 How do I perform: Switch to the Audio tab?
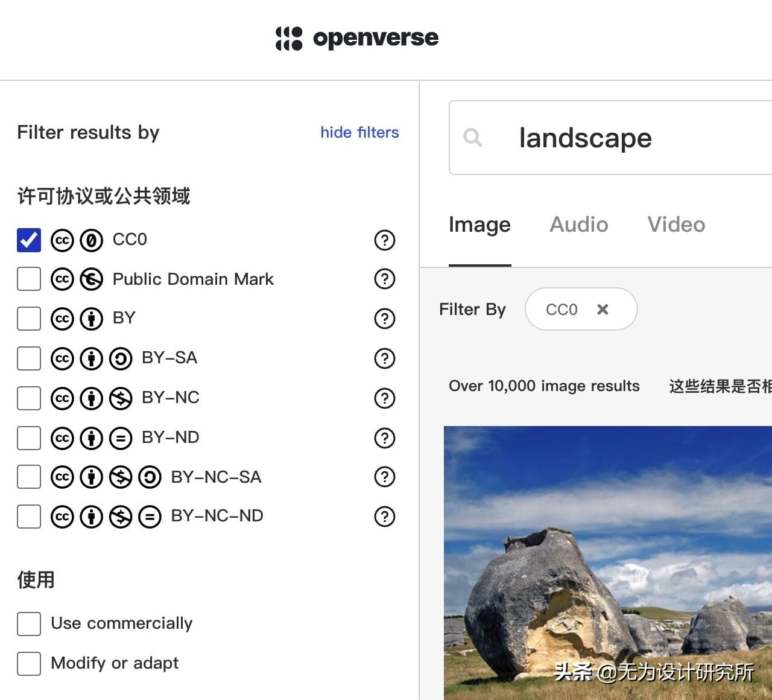click(578, 224)
